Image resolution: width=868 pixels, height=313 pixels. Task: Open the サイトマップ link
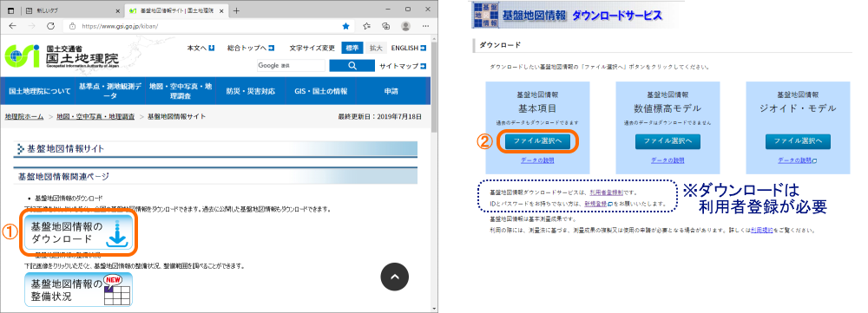[403, 67]
